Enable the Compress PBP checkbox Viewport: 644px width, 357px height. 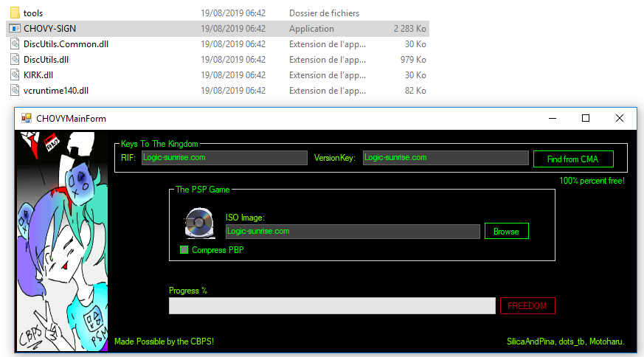pos(184,250)
